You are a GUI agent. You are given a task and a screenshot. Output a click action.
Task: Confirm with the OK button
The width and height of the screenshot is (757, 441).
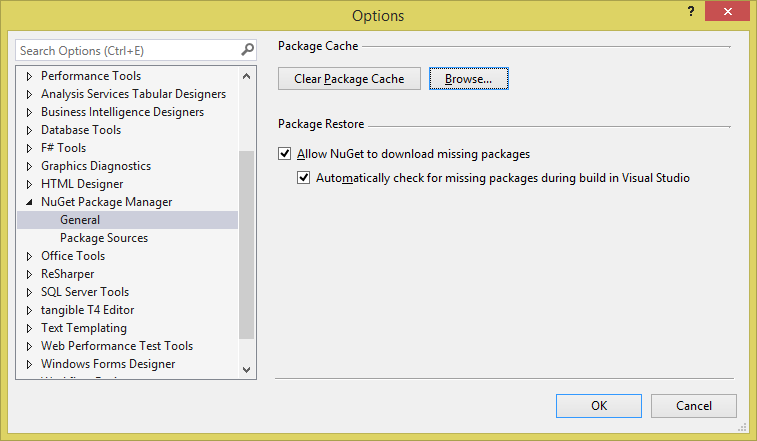click(599, 406)
